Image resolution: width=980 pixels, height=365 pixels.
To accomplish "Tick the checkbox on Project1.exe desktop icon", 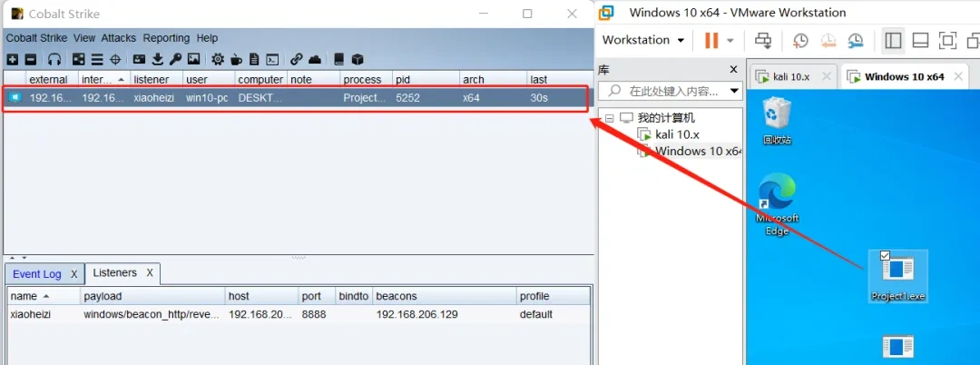I will point(885,255).
